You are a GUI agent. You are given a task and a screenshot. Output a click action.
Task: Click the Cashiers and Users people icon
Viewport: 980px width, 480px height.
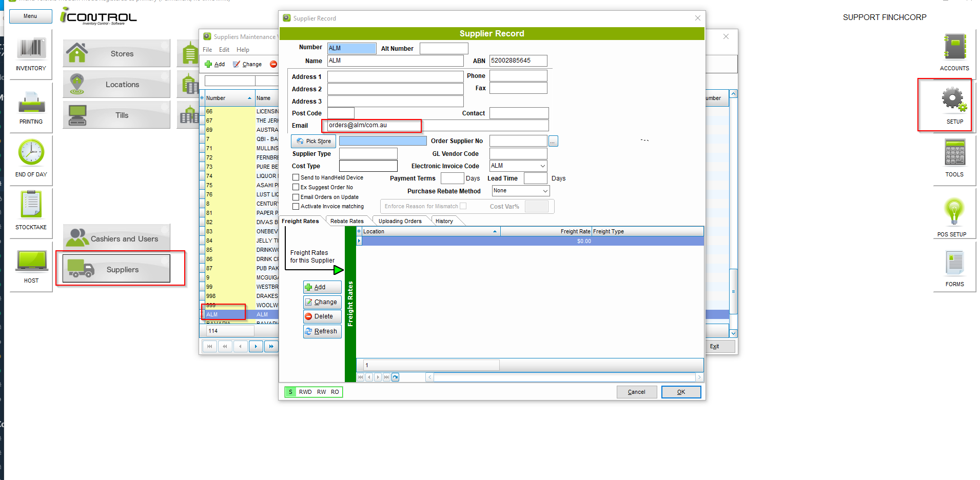tap(77, 238)
